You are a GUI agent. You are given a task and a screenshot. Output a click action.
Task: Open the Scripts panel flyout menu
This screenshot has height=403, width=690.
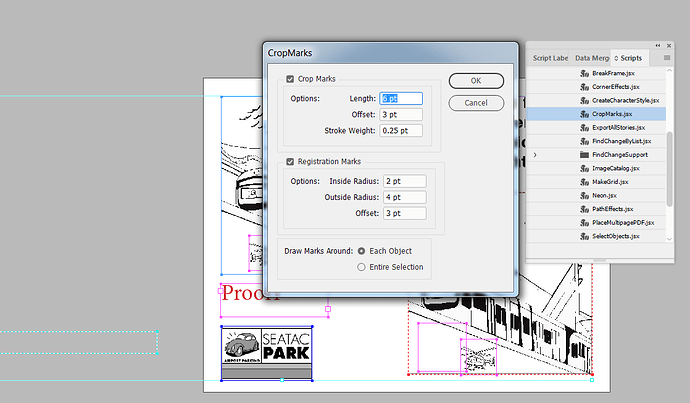tap(667, 58)
